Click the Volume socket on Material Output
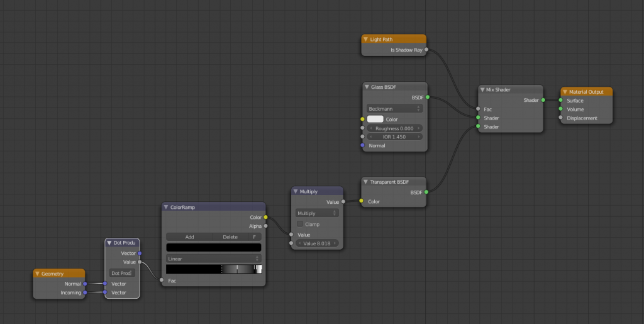The height and width of the screenshot is (324, 644). 560,109
